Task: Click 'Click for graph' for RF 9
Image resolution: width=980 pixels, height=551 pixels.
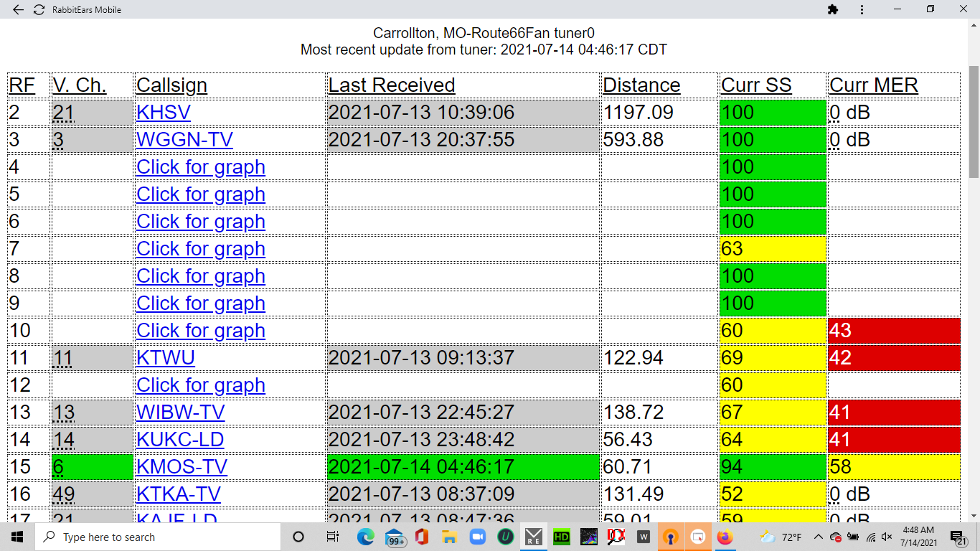Action: [201, 303]
